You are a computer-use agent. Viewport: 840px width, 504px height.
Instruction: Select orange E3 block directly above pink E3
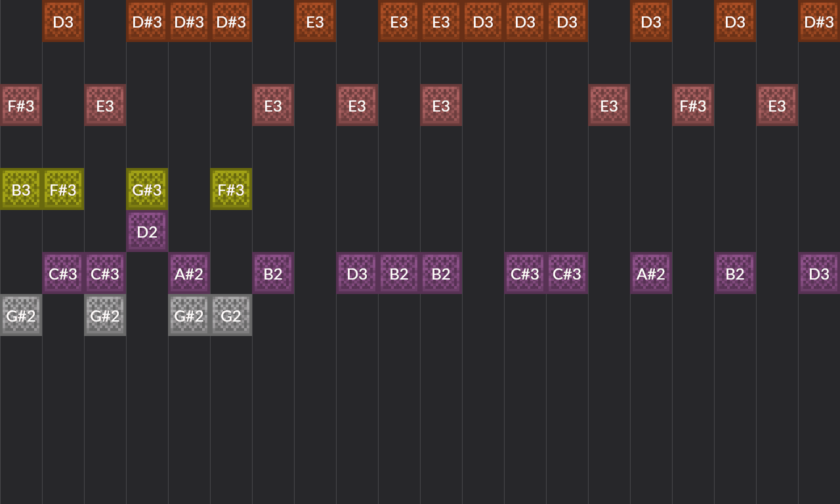[441, 21]
